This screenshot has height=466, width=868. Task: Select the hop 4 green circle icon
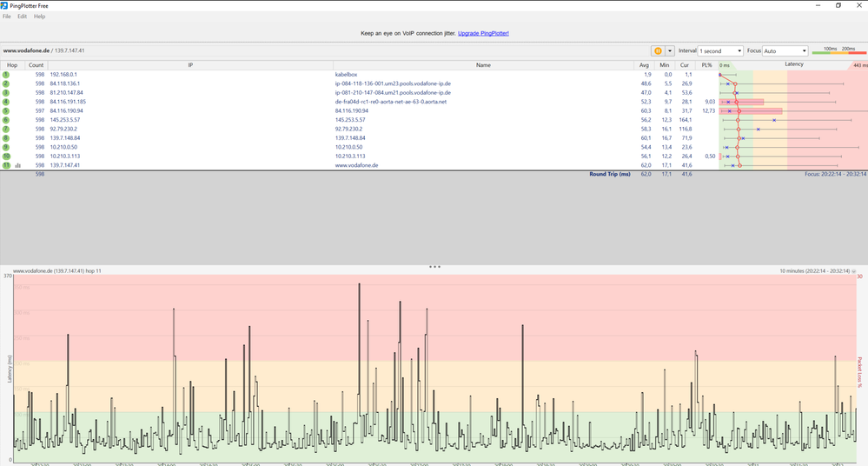6,102
